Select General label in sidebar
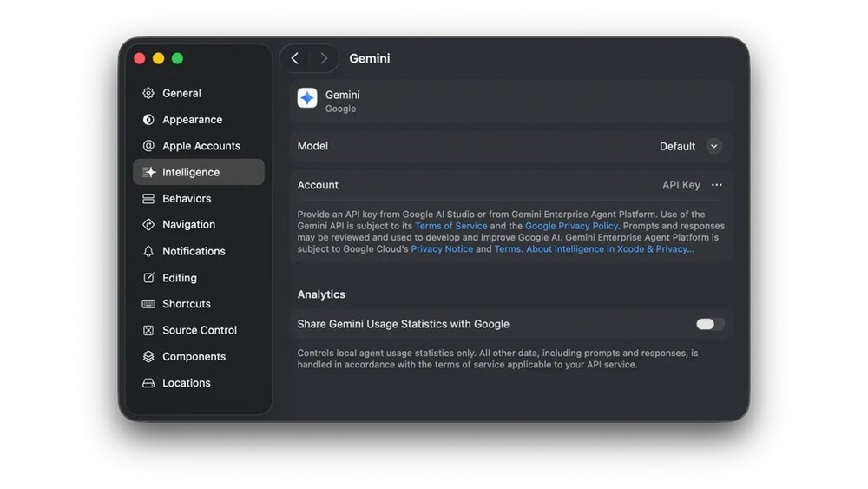Screen dimensions: 868x489 click(x=181, y=93)
